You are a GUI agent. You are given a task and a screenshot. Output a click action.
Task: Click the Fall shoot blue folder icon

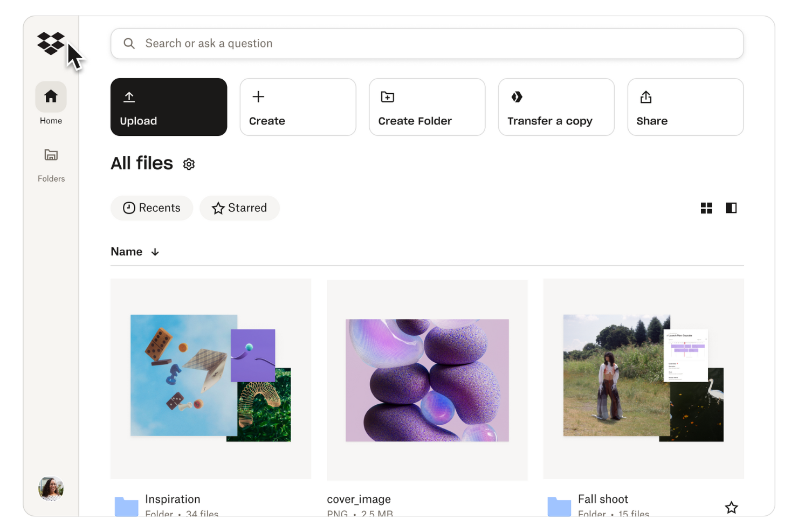pyautogui.click(x=559, y=506)
